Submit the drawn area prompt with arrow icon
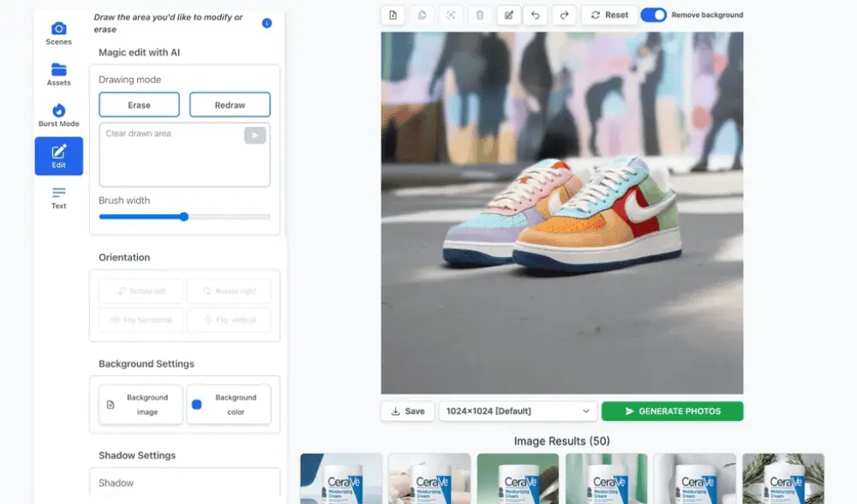 (255, 135)
